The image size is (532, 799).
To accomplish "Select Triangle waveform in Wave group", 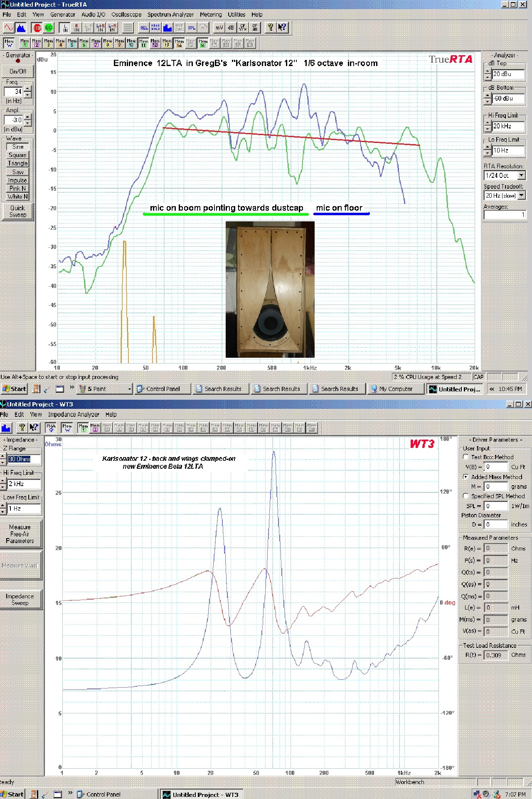I will pos(17,163).
